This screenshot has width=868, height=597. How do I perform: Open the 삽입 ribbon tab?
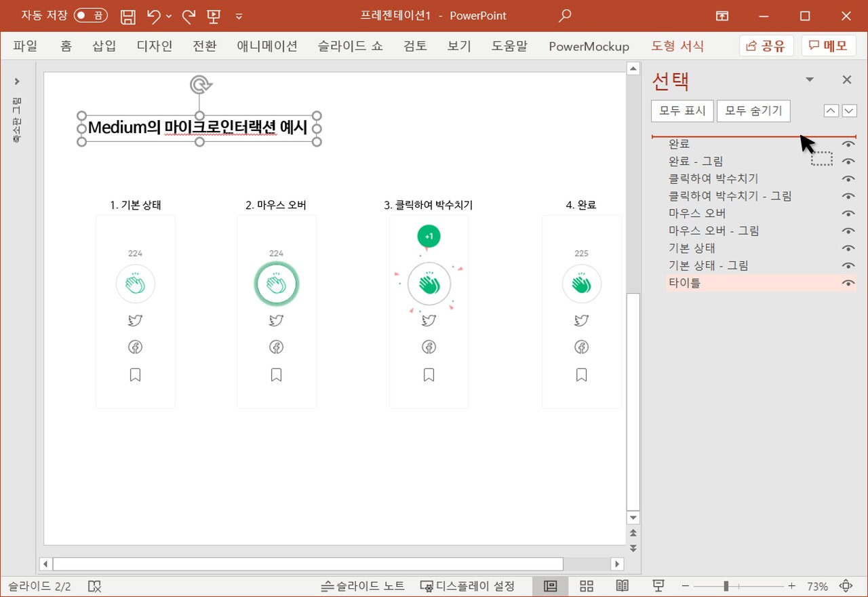[x=104, y=46]
